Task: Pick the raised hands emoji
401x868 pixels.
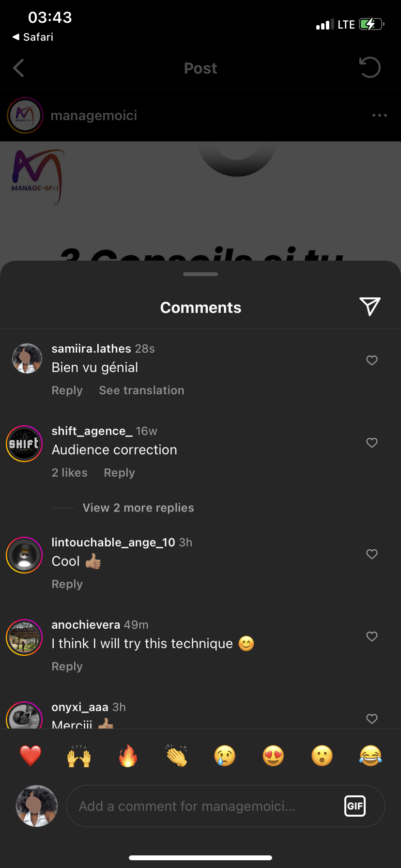Action: (x=79, y=756)
